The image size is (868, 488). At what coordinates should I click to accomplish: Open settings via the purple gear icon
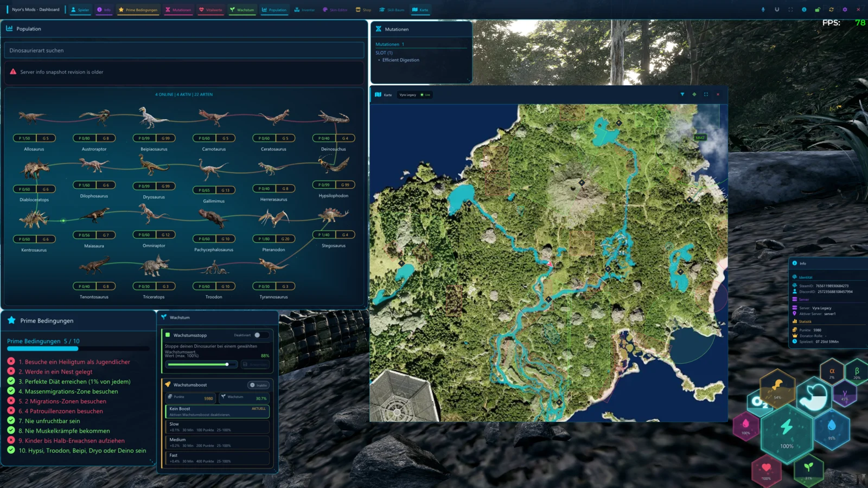pyautogui.click(x=845, y=10)
